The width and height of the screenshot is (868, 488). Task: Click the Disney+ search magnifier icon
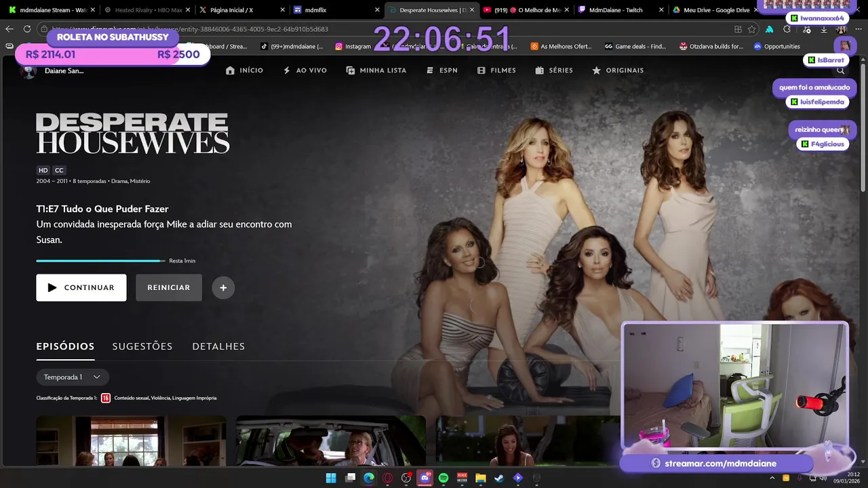[x=840, y=70]
